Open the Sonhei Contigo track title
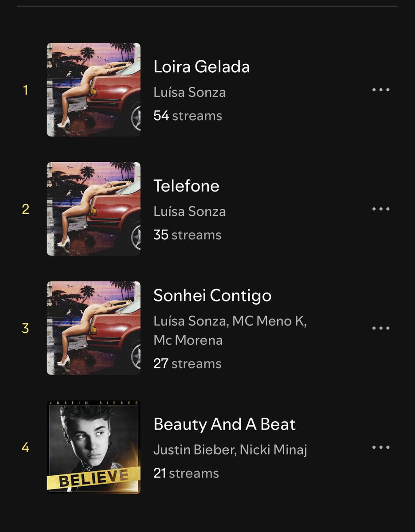The image size is (415, 532). tap(212, 296)
